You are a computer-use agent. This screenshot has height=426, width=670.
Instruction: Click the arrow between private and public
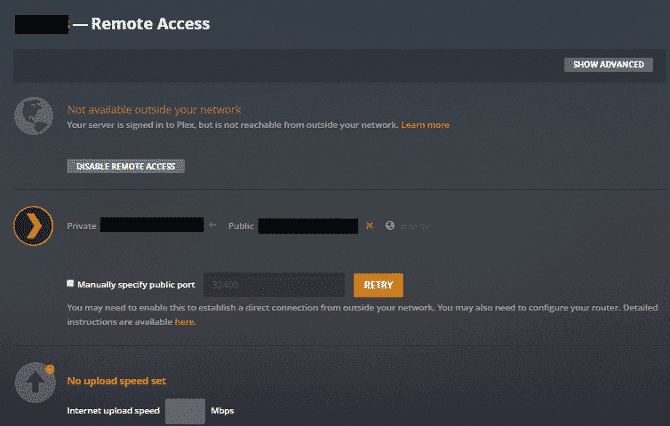(x=212, y=225)
